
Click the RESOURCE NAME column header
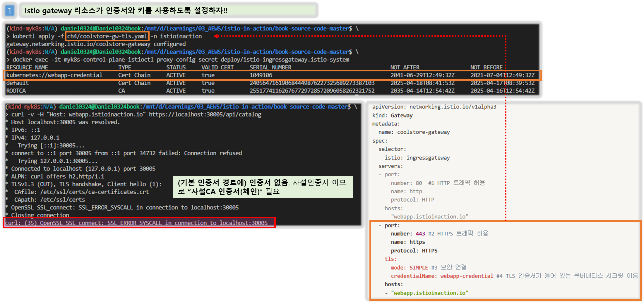tap(27, 67)
